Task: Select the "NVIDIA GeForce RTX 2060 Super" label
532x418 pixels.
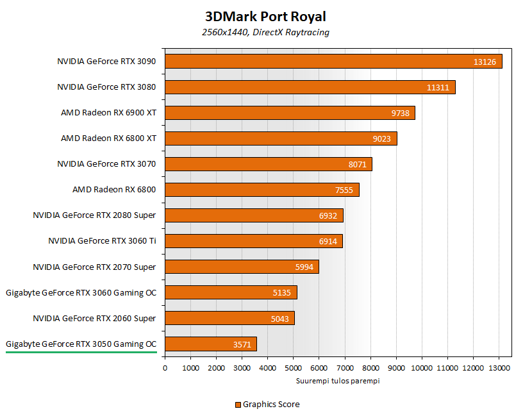Action: tap(94, 319)
